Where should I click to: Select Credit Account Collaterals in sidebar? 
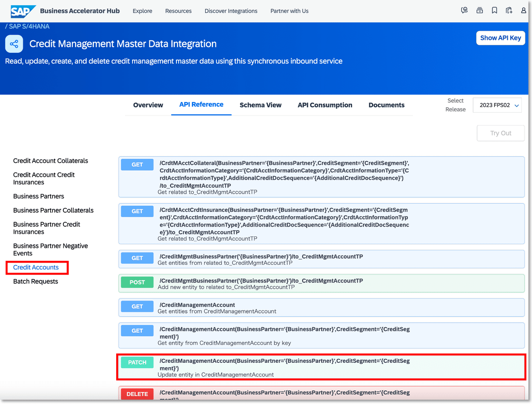point(51,161)
